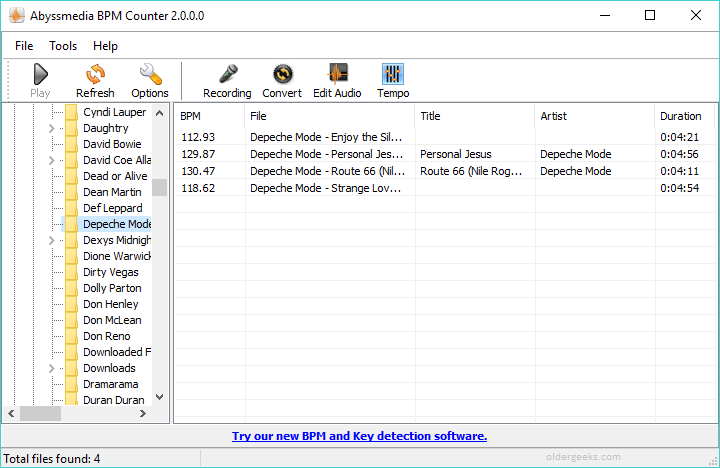The image size is (720, 468).
Task: Select the Tempo tool icon
Action: [x=393, y=74]
